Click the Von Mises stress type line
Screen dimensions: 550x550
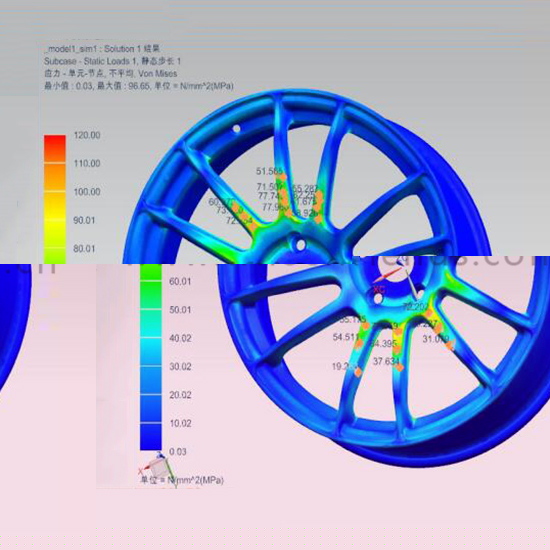[x=110, y=74]
